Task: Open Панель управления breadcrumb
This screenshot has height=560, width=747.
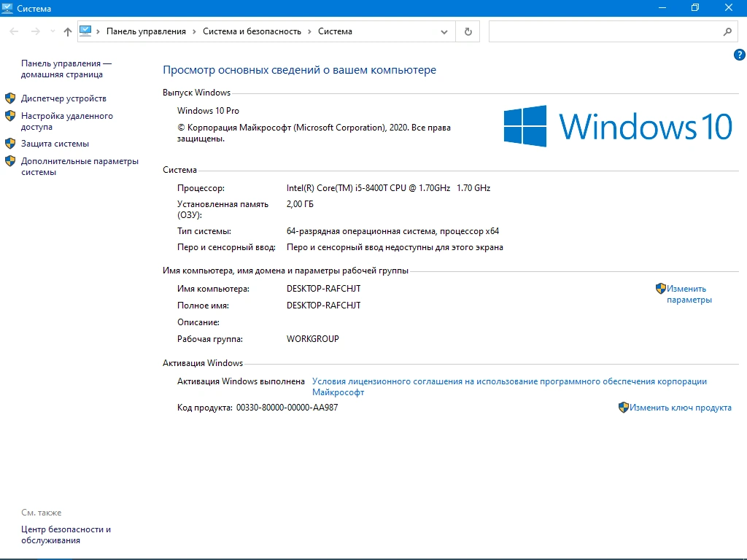Action: point(146,31)
